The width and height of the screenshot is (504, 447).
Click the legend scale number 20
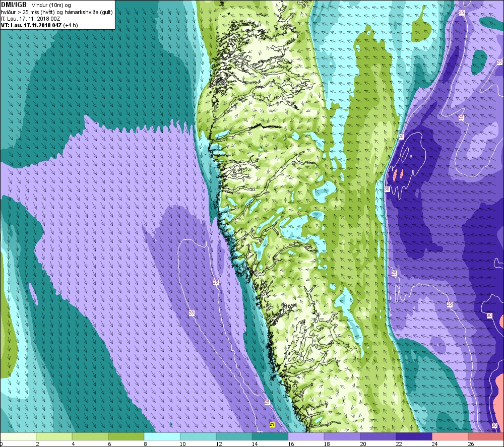pos(362,444)
